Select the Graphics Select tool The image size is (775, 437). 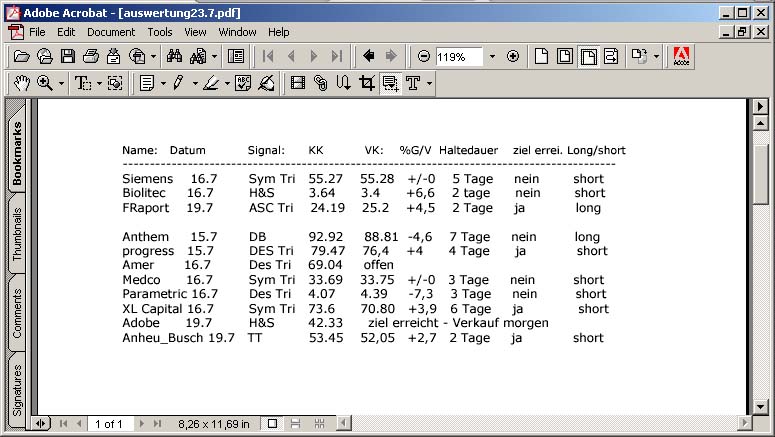(x=115, y=83)
